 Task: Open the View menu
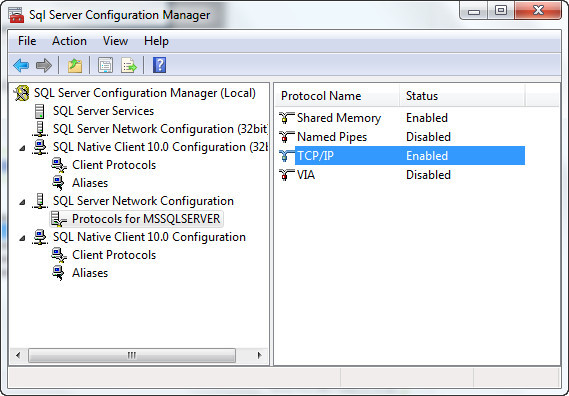[115, 41]
